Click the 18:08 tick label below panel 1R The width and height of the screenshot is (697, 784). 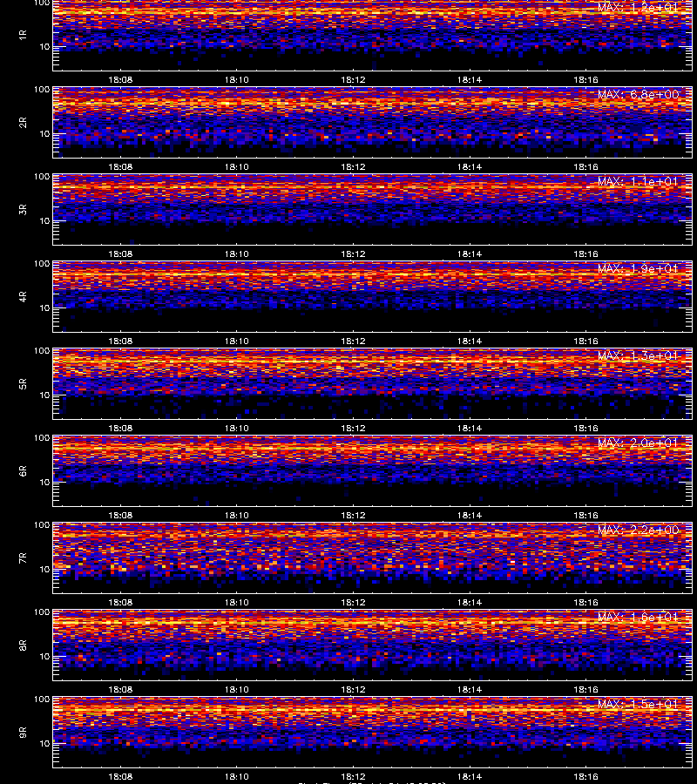pos(120,79)
